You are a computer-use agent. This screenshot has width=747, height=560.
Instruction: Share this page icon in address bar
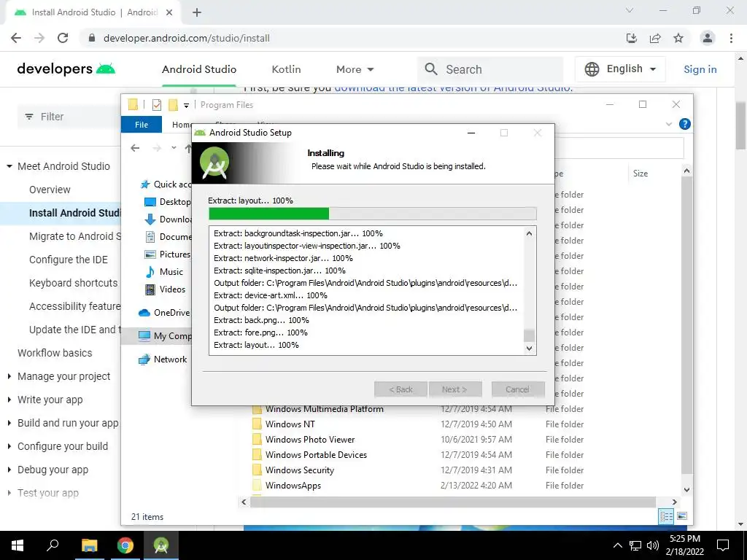click(655, 38)
